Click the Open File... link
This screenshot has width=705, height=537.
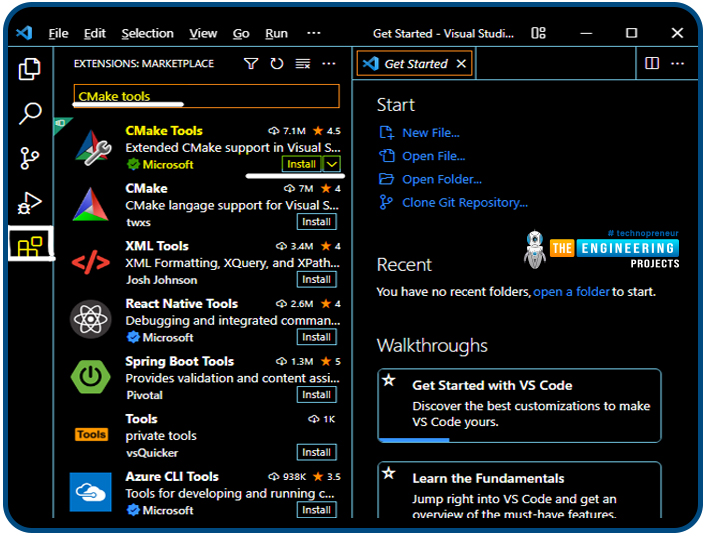click(x=433, y=156)
